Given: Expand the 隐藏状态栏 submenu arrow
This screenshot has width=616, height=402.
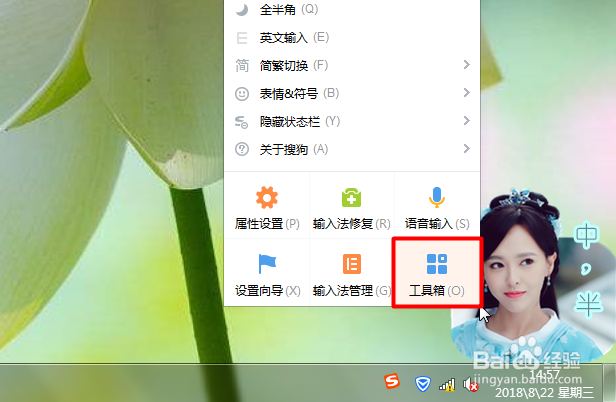Looking at the screenshot, I should (x=466, y=121).
